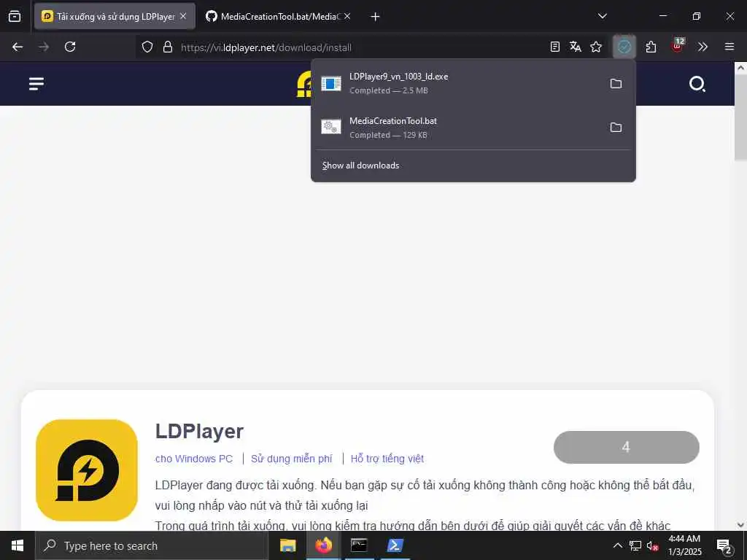Show MediaCreationTool.bat in folder
The height and width of the screenshot is (560, 747).
pyautogui.click(x=616, y=127)
